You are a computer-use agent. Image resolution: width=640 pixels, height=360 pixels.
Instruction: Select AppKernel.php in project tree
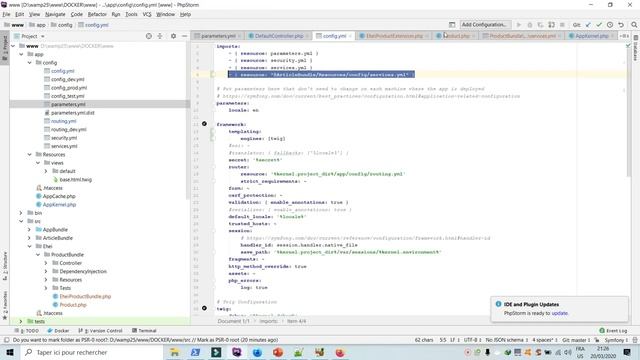coord(59,205)
